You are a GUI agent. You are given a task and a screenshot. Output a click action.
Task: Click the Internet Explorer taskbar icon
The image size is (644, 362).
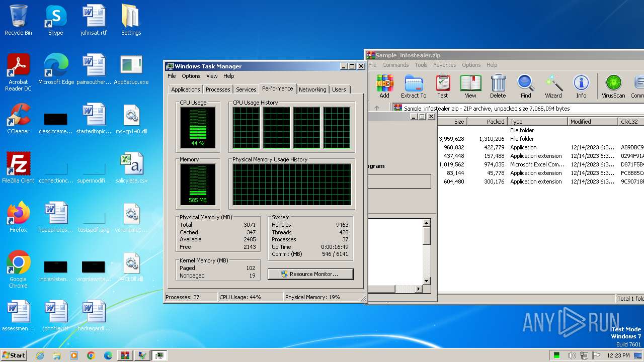coord(40,355)
